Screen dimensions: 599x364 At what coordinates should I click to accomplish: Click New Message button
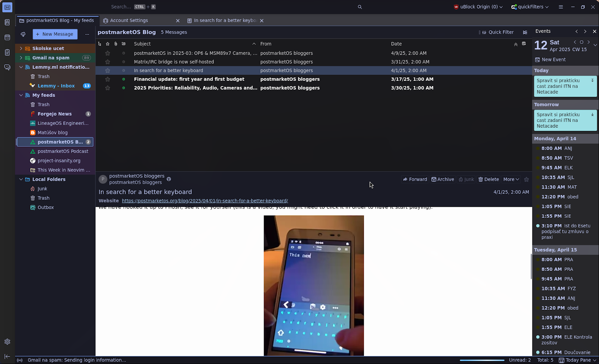tap(55, 34)
